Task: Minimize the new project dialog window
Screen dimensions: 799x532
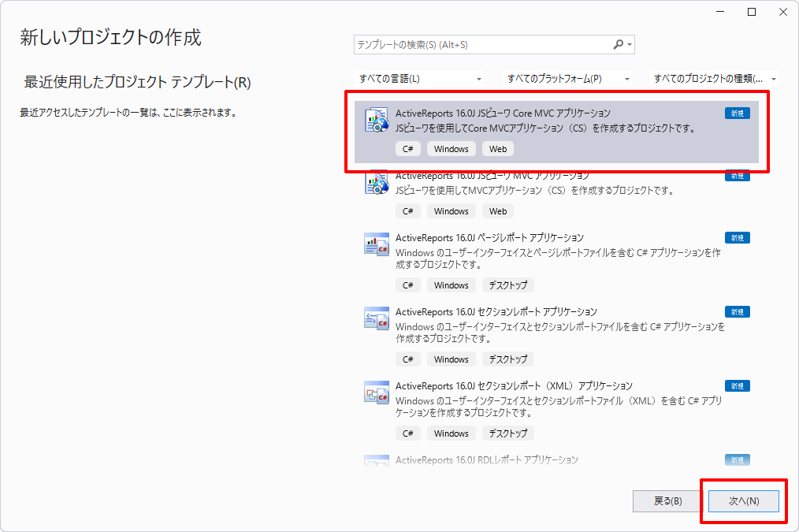Action: click(x=720, y=12)
